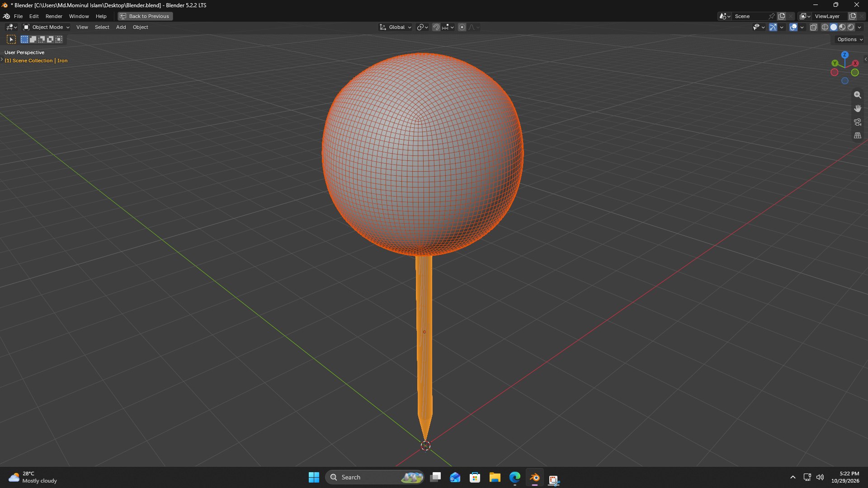Open the File menu

tap(18, 16)
